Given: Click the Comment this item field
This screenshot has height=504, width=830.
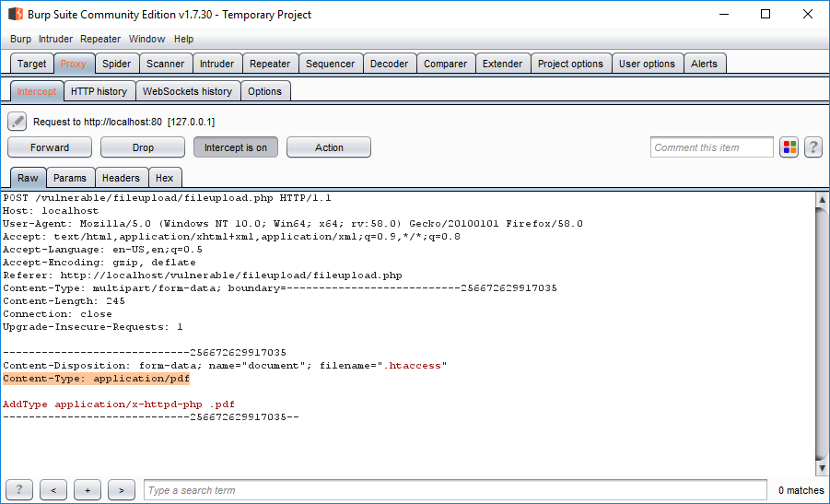Looking at the screenshot, I should (712, 147).
